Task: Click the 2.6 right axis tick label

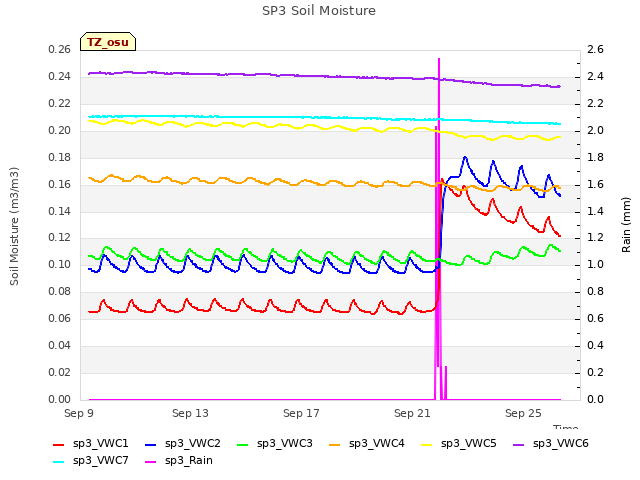Action: (x=595, y=50)
